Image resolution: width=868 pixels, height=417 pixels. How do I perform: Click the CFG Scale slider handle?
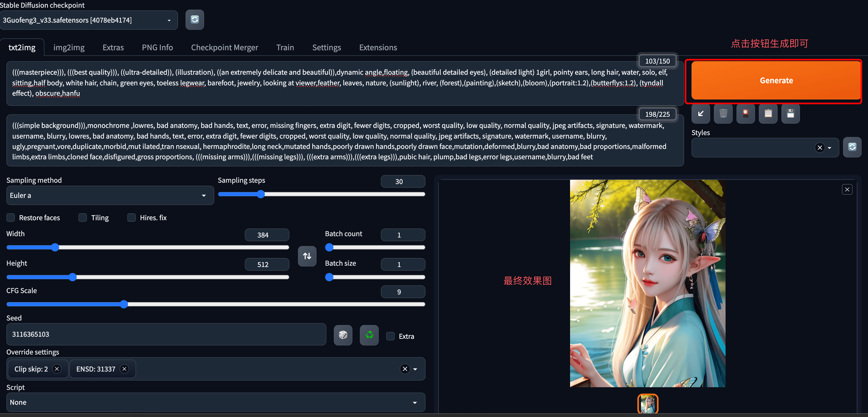point(124,305)
